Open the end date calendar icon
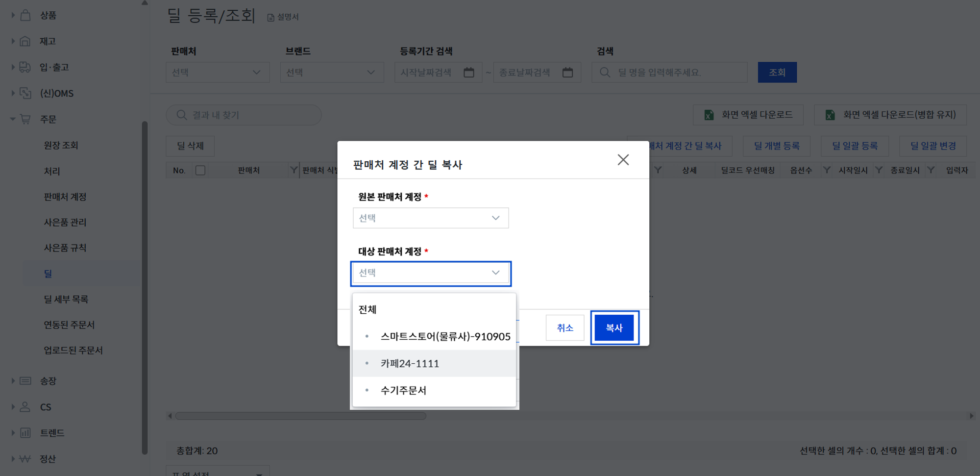Image resolution: width=980 pixels, height=476 pixels. (567, 73)
